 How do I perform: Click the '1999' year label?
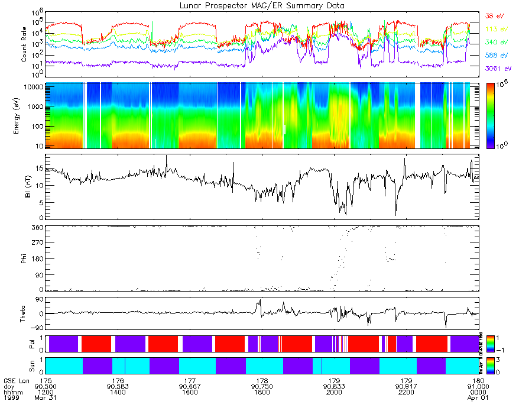(11, 397)
